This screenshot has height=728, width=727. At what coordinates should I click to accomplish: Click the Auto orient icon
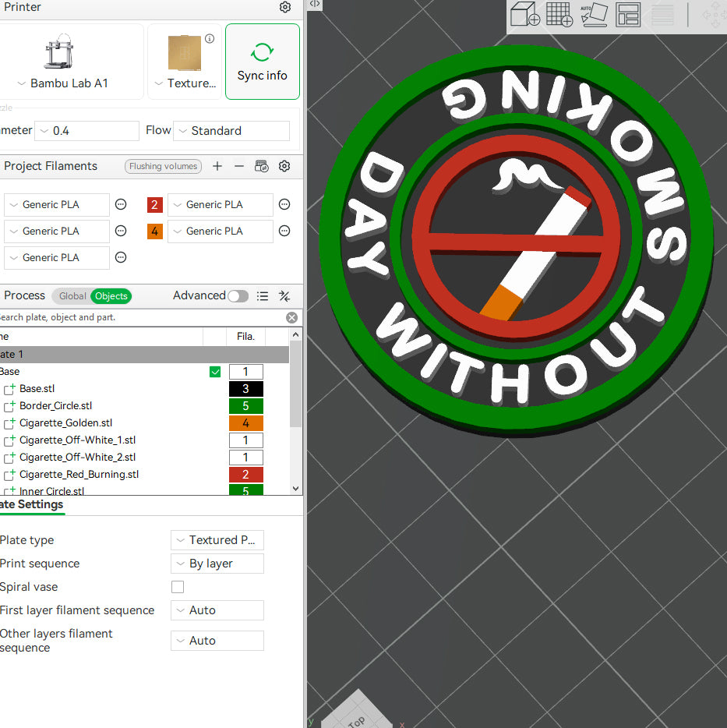click(x=594, y=15)
